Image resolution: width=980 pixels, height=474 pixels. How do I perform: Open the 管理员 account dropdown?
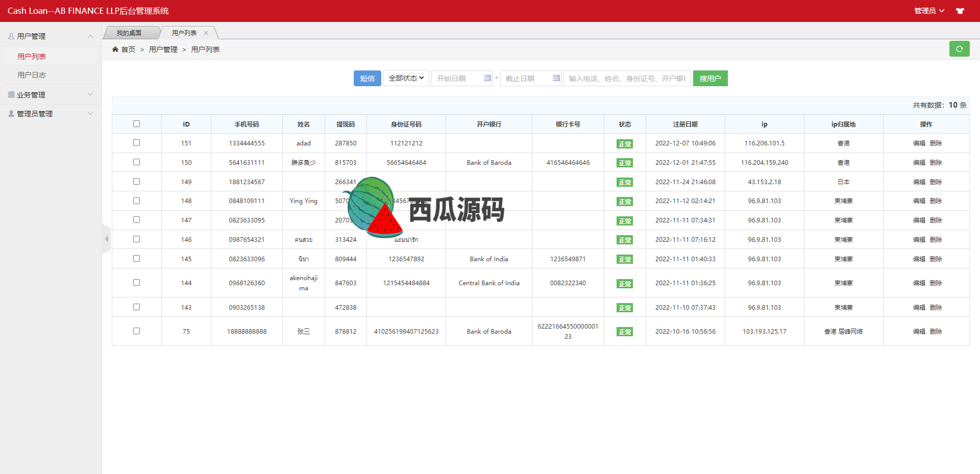929,11
